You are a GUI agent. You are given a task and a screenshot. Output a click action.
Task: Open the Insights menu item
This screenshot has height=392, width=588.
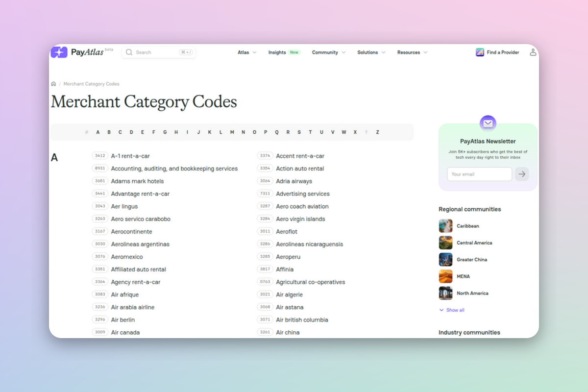click(x=284, y=52)
